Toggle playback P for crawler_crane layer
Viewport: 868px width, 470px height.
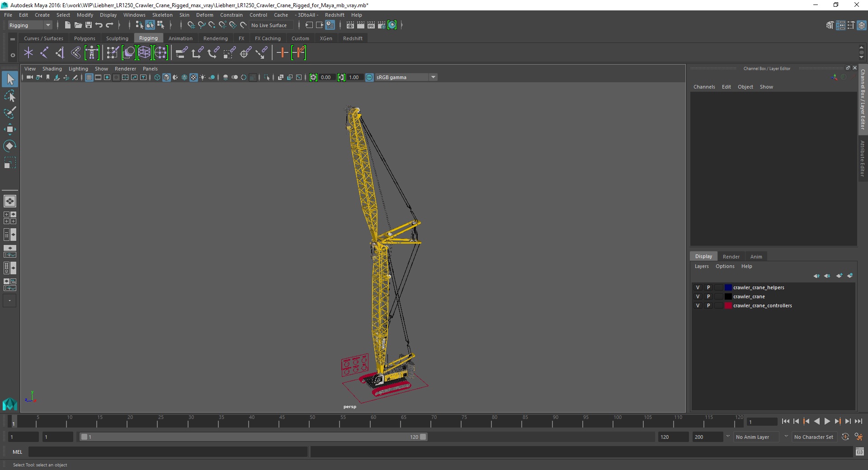tap(708, 296)
